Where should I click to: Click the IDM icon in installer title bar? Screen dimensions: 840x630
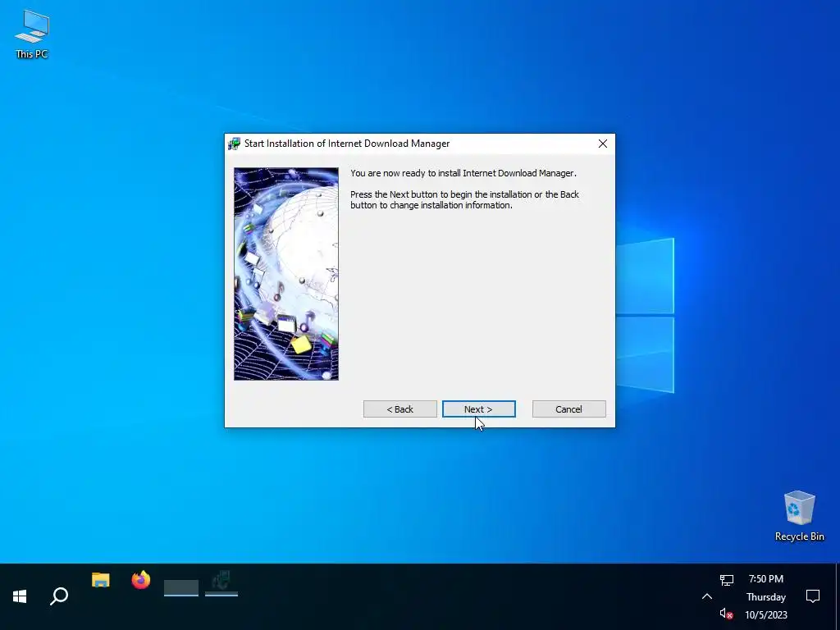pyautogui.click(x=234, y=144)
